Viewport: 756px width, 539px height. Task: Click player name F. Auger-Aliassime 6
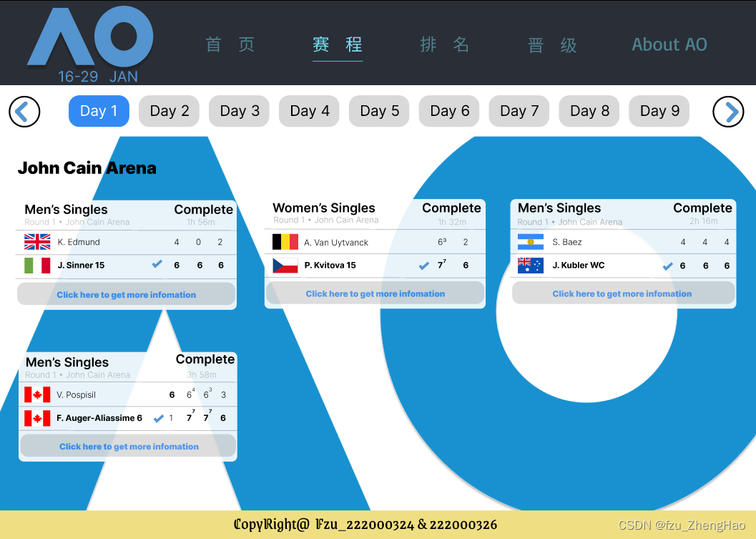(99, 418)
